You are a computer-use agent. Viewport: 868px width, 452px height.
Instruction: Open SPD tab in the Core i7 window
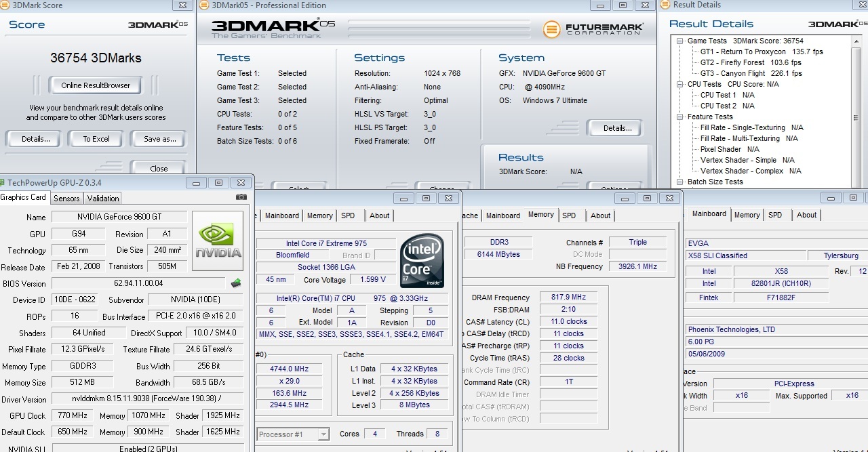(348, 215)
